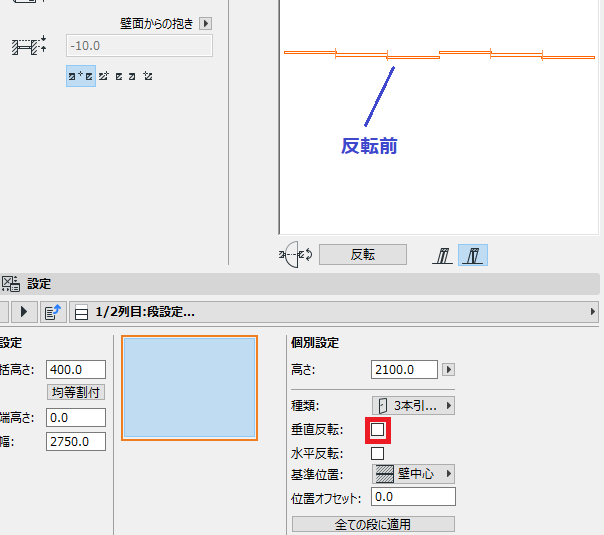Select the highlighted opening orientation icon
Image resolution: width=604 pixels, height=535 pixels.
coord(473,255)
